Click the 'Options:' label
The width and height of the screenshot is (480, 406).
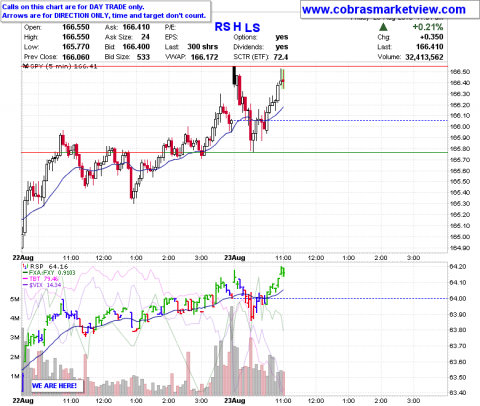tap(245, 37)
